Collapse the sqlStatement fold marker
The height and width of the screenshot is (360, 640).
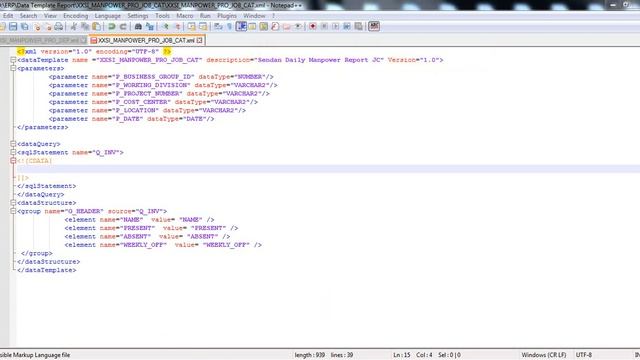[x=13, y=152]
